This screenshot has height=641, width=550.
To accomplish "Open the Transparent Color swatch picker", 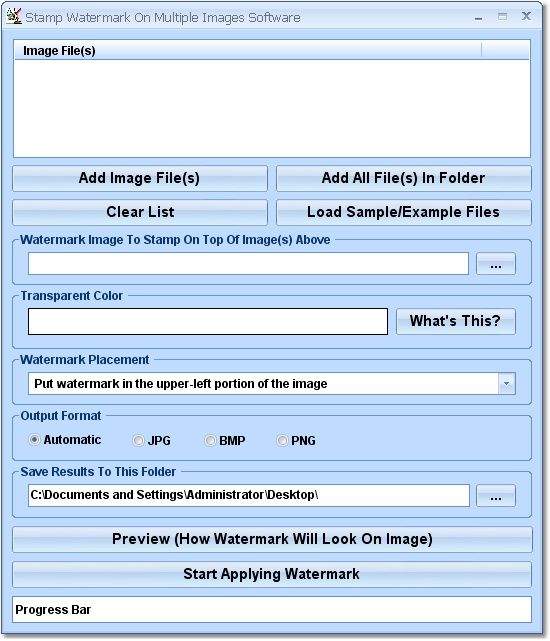I will click(208, 321).
